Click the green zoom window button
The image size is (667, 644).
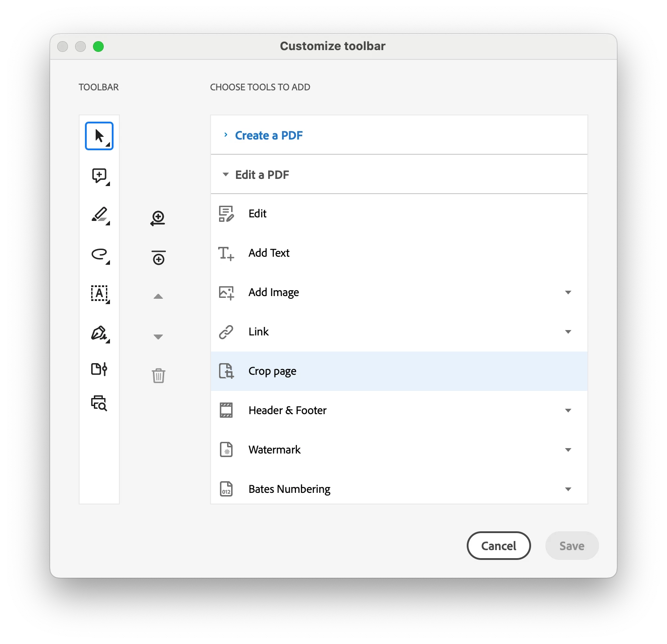tap(98, 47)
